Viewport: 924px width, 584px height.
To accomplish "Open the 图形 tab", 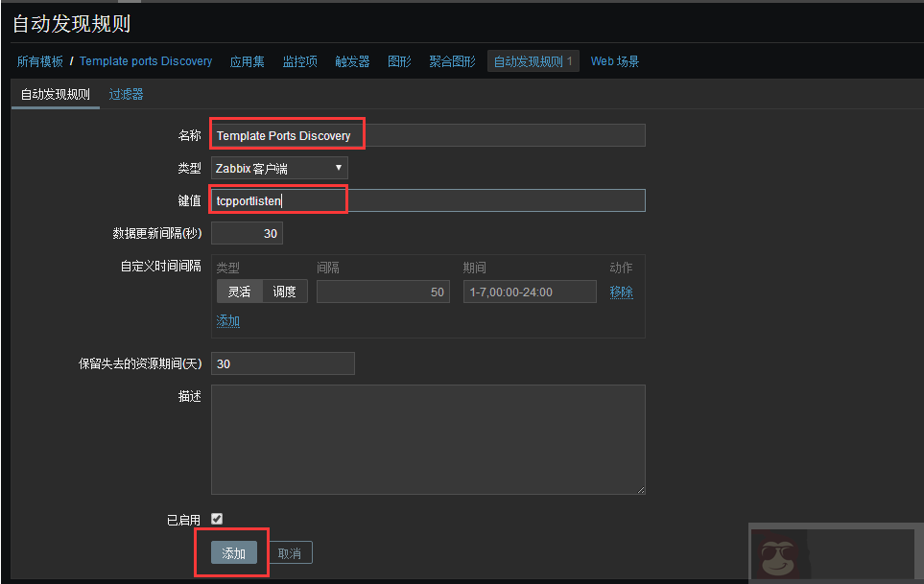I will coord(399,60).
